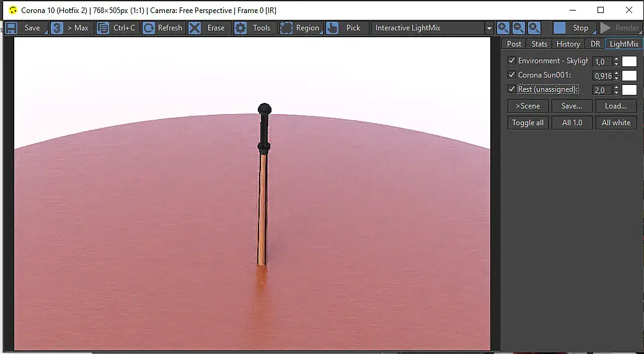Click the Save floppy disk icon
The image size is (644, 354).
coord(11,28)
